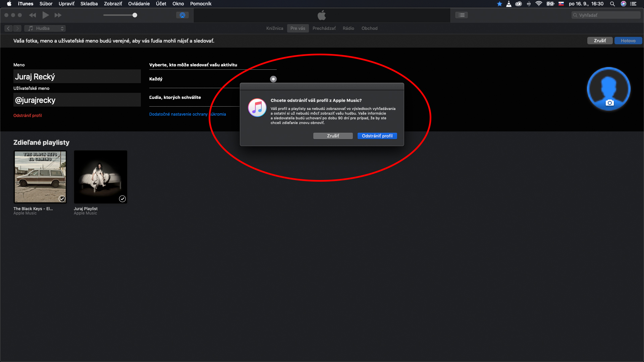Switch to the Rádio tab

click(348, 28)
